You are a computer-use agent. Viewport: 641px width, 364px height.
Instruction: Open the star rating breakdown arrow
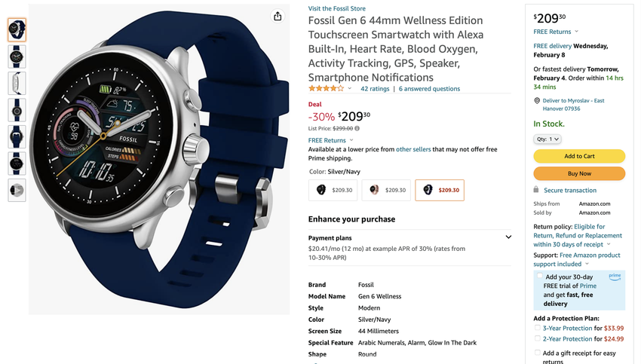[350, 89]
